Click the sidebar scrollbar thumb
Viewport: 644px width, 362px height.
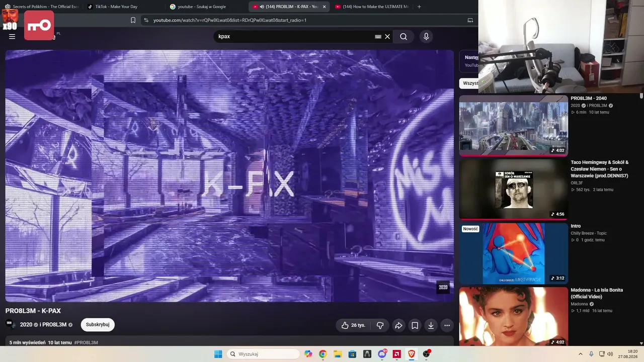point(641,96)
